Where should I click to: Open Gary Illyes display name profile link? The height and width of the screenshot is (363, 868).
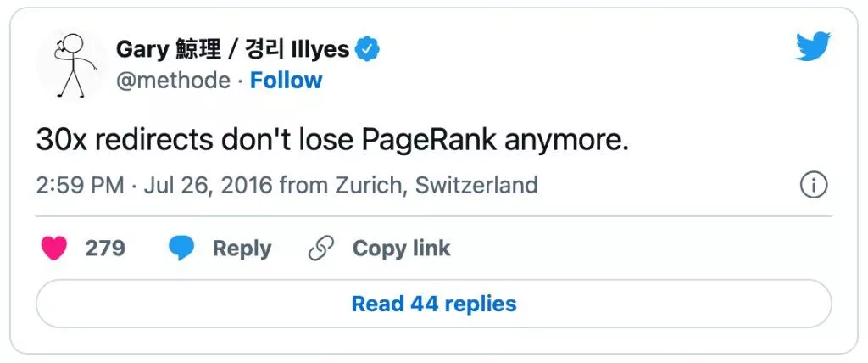click(232, 50)
